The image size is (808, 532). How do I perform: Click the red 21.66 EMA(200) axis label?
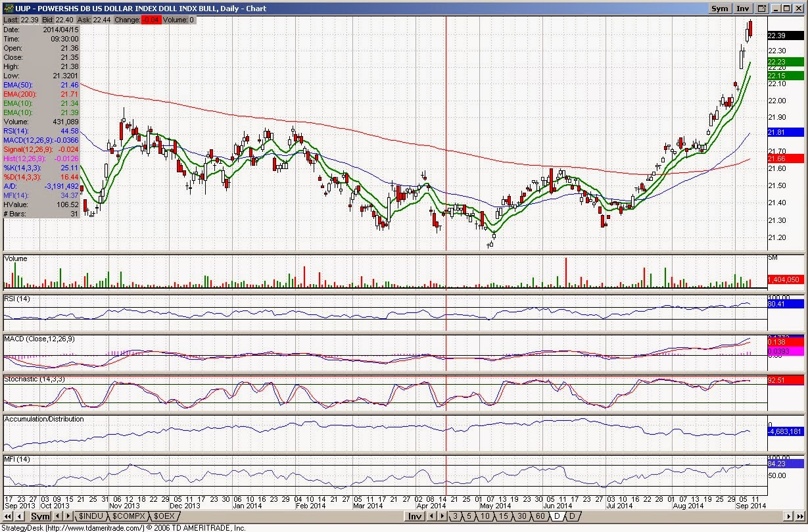(786, 158)
